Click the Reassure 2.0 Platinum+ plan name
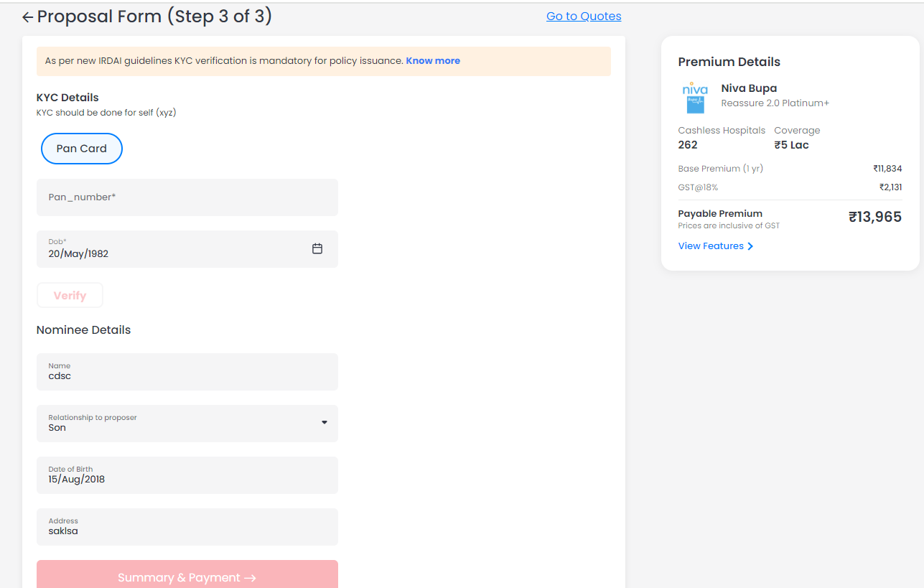The image size is (924, 588). pyautogui.click(x=775, y=103)
